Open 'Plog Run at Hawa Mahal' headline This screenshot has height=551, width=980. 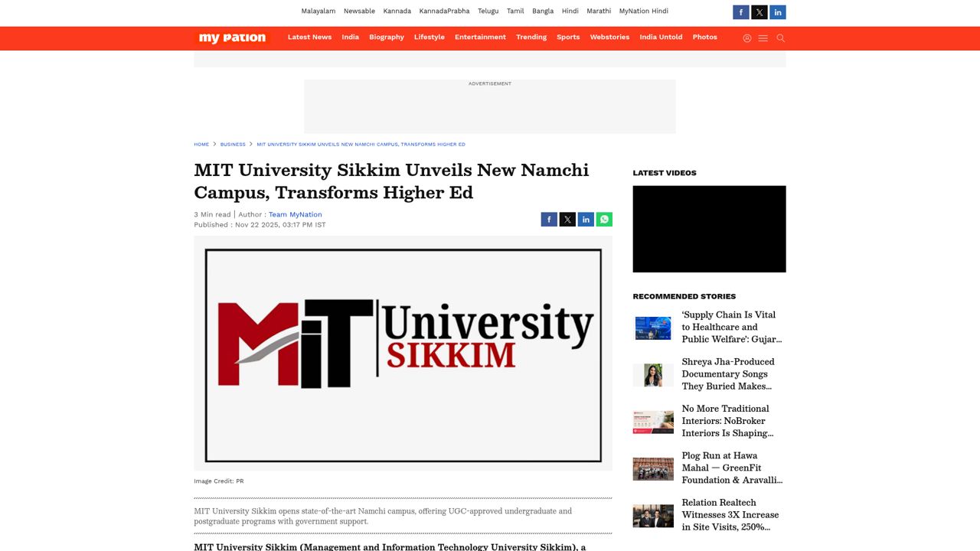732,468
